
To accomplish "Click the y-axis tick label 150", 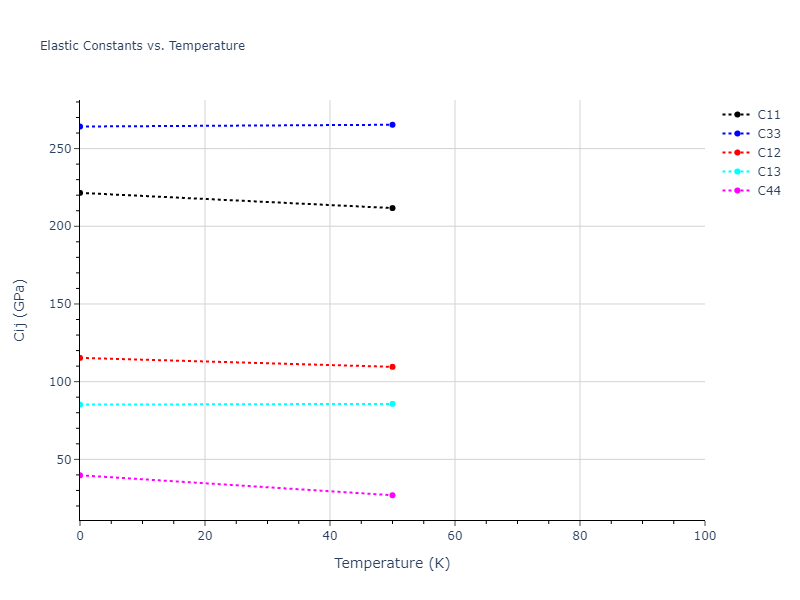I will [x=60, y=304].
